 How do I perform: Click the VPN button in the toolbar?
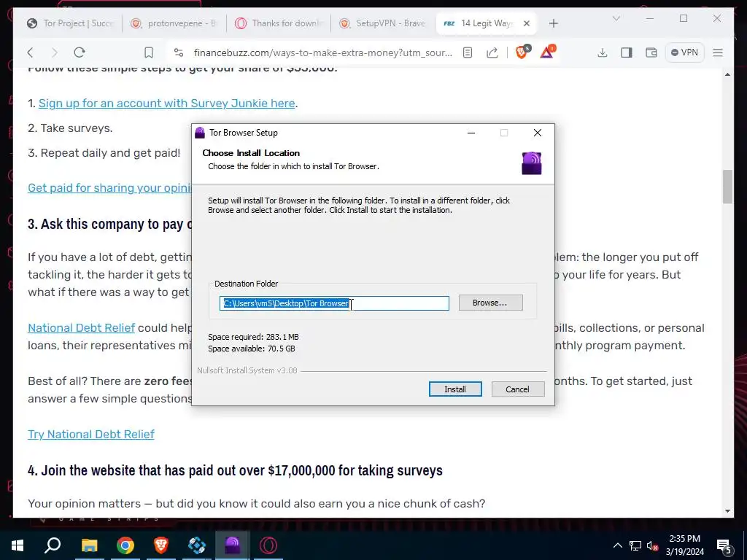coord(684,52)
